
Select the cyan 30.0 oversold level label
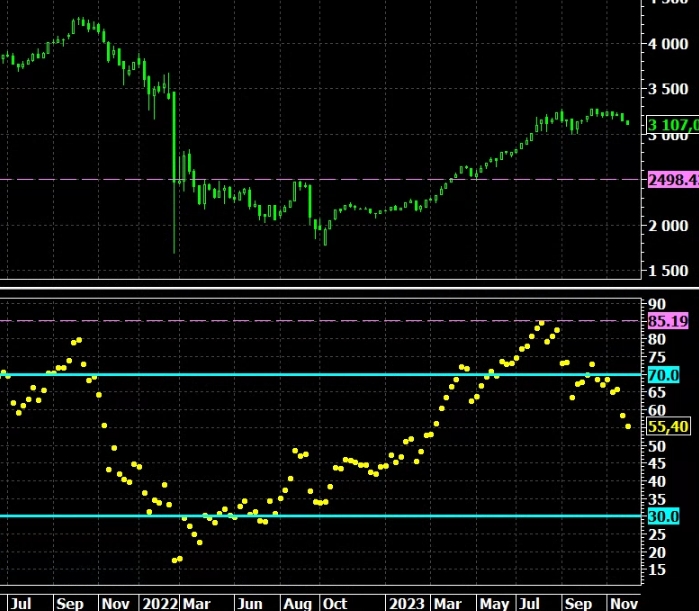[x=663, y=516]
